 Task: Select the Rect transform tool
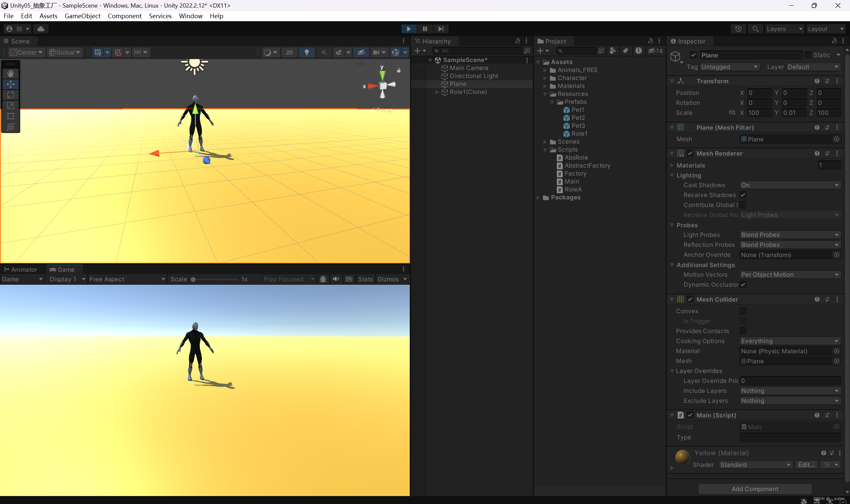point(11,116)
